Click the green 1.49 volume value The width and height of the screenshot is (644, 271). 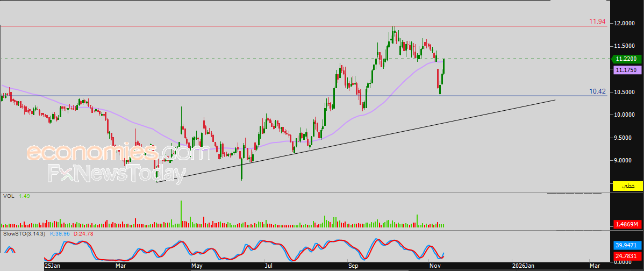[x=25, y=196]
